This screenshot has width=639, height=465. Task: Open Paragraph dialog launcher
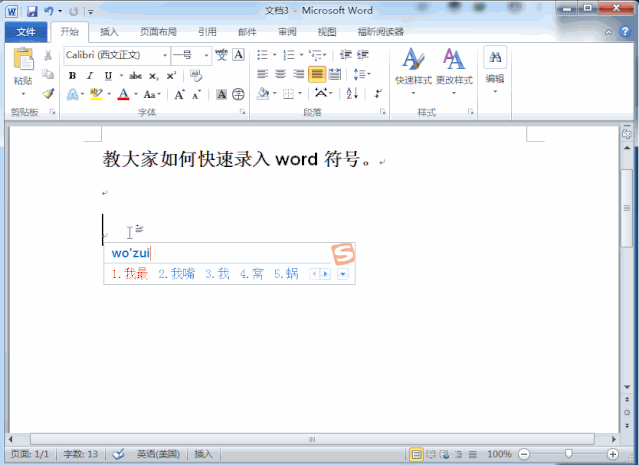383,112
